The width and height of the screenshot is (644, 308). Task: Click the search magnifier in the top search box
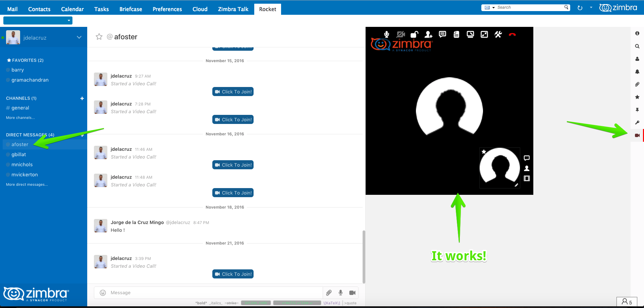tap(566, 7)
